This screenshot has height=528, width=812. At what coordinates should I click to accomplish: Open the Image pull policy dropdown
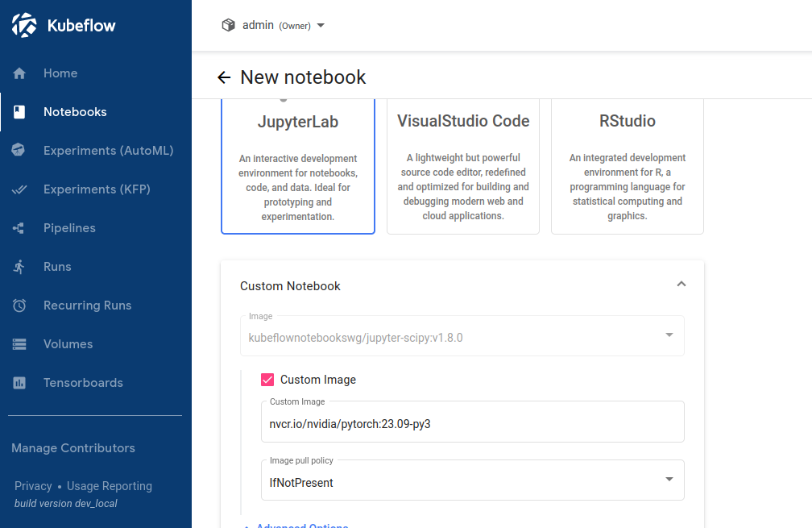pyautogui.click(x=472, y=480)
